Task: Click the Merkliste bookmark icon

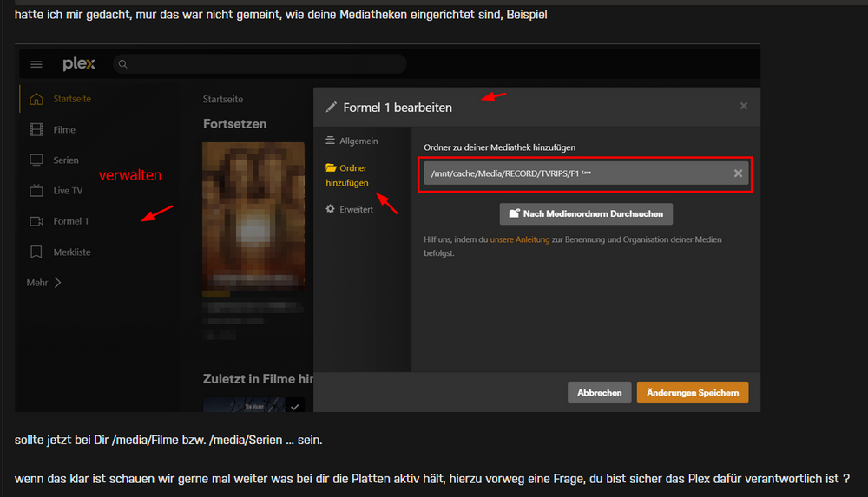Action: [36, 252]
